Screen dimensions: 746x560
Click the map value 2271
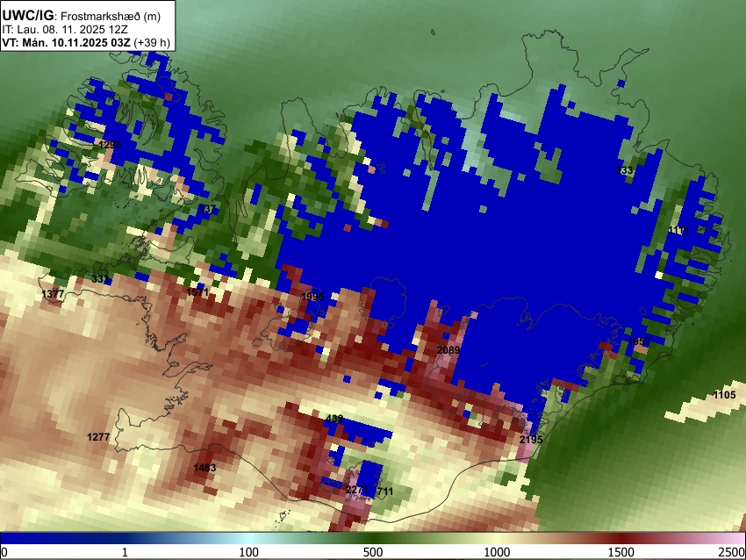tap(357, 490)
